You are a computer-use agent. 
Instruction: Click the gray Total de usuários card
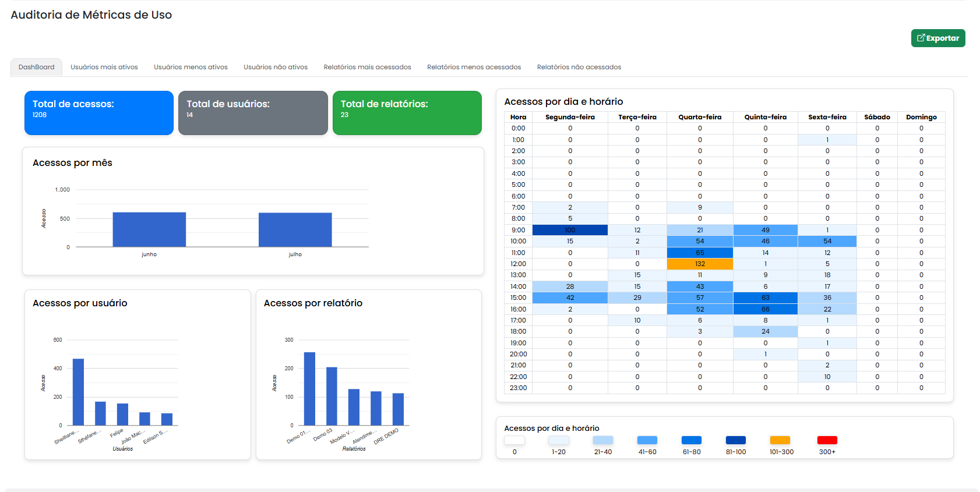[x=253, y=113]
